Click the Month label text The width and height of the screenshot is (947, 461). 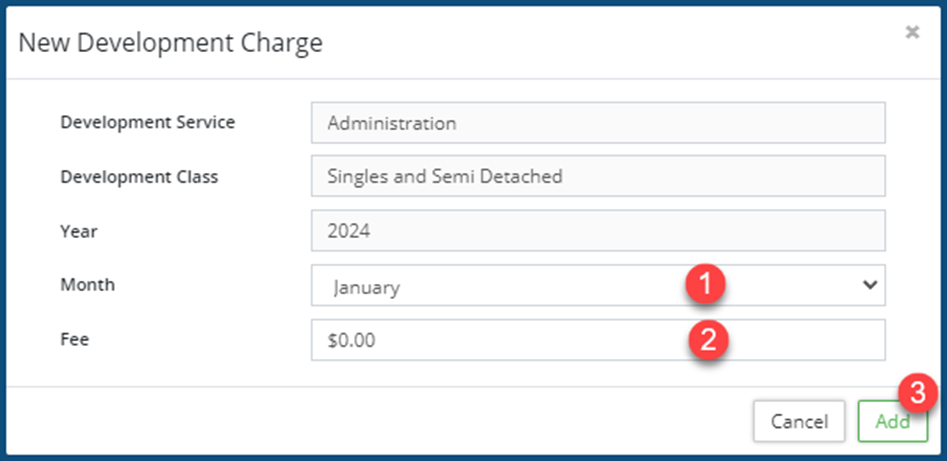[x=87, y=285]
